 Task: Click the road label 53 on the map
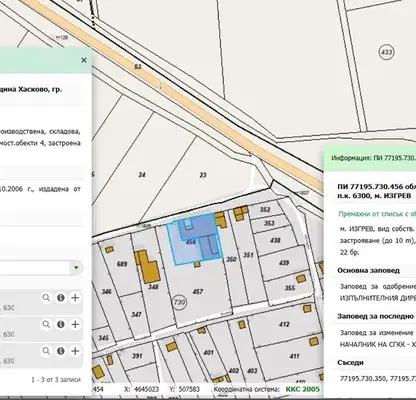[138, 67]
